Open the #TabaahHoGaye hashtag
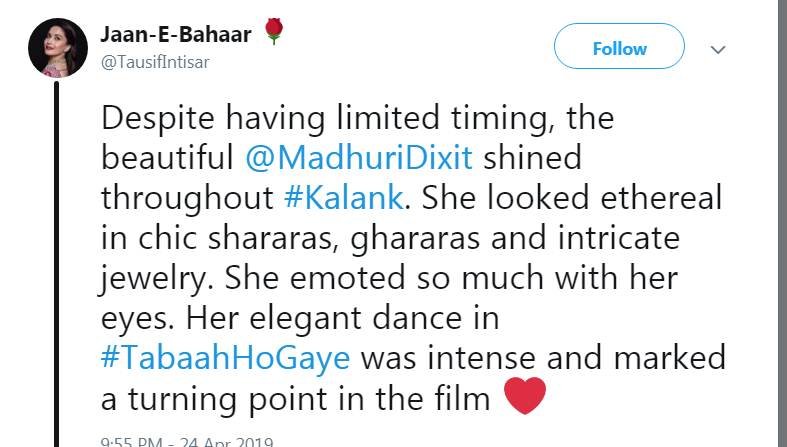 click(x=224, y=359)
